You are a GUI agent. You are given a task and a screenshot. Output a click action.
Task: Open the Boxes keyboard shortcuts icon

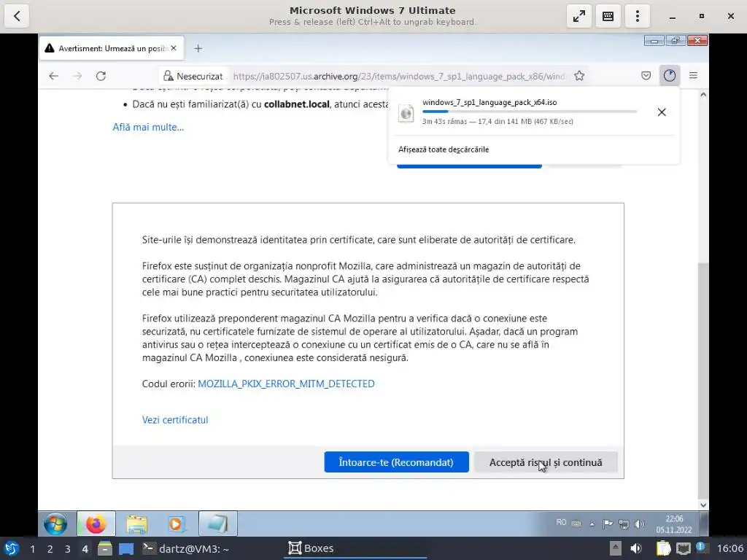coord(608,16)
